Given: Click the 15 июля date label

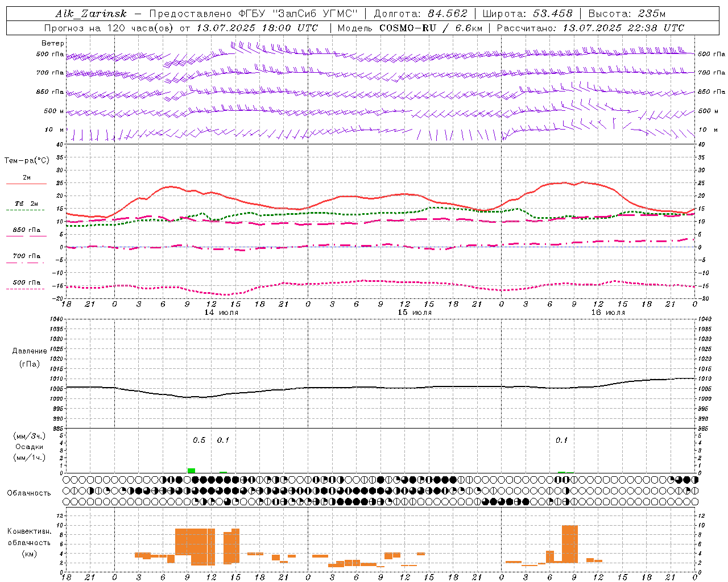Looking at the screenshot, I should tap(414, 313).
